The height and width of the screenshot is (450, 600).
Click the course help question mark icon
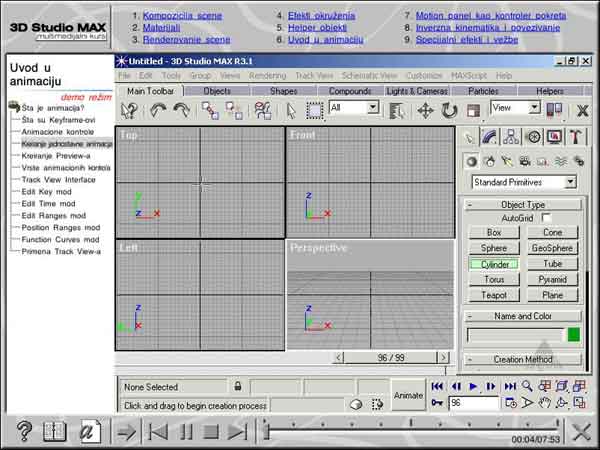[x=24, y=432]
